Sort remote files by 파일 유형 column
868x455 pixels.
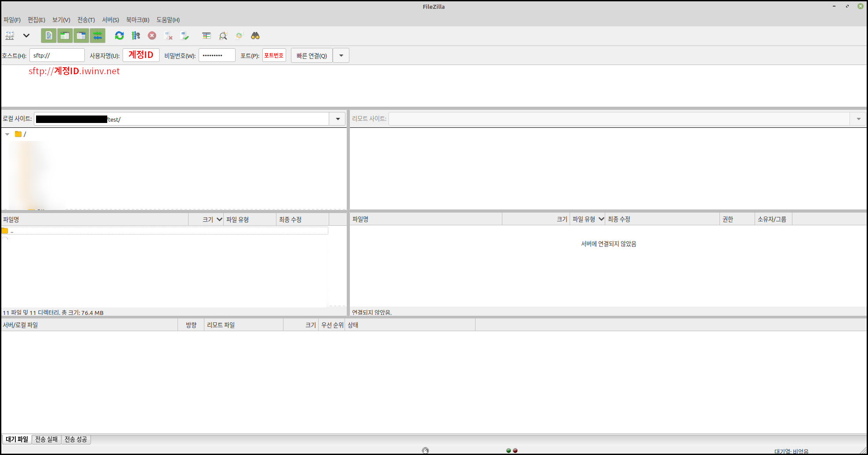588,219
